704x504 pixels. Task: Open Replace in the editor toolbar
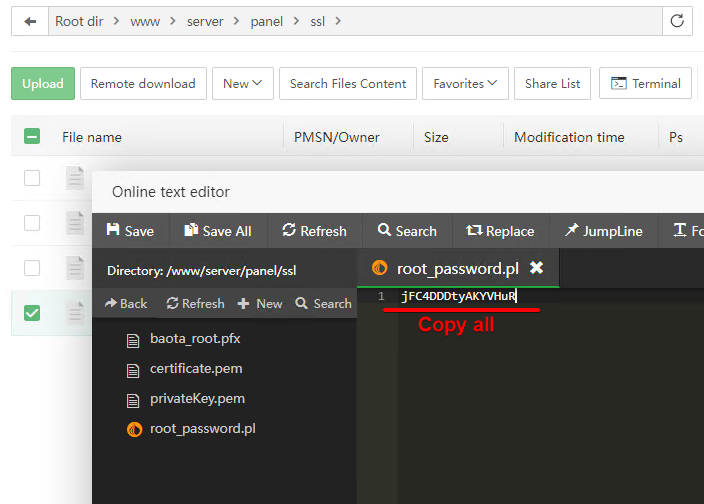point(500,231)
